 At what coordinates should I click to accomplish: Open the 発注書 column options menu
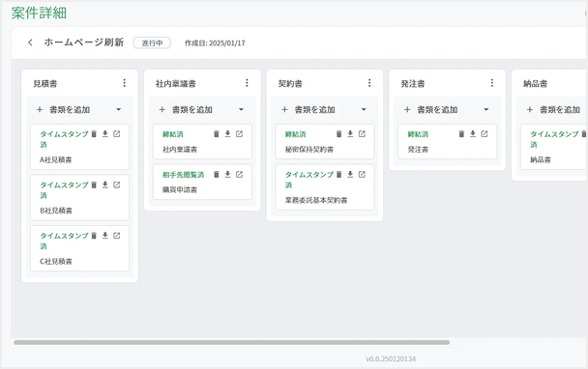492,83
